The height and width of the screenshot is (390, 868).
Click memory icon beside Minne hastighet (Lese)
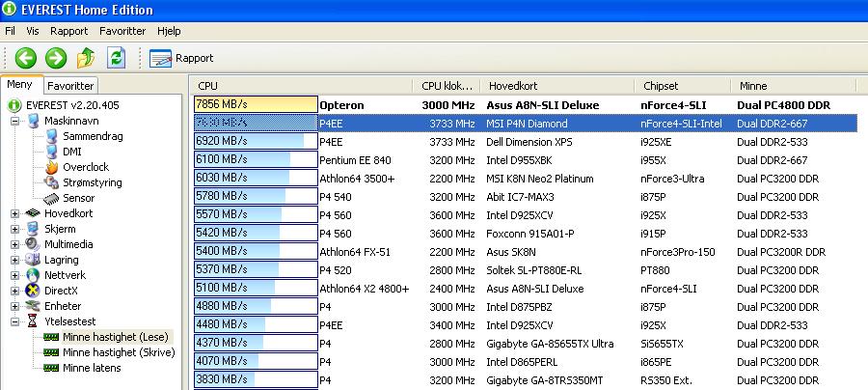click(x=51, y=337)
